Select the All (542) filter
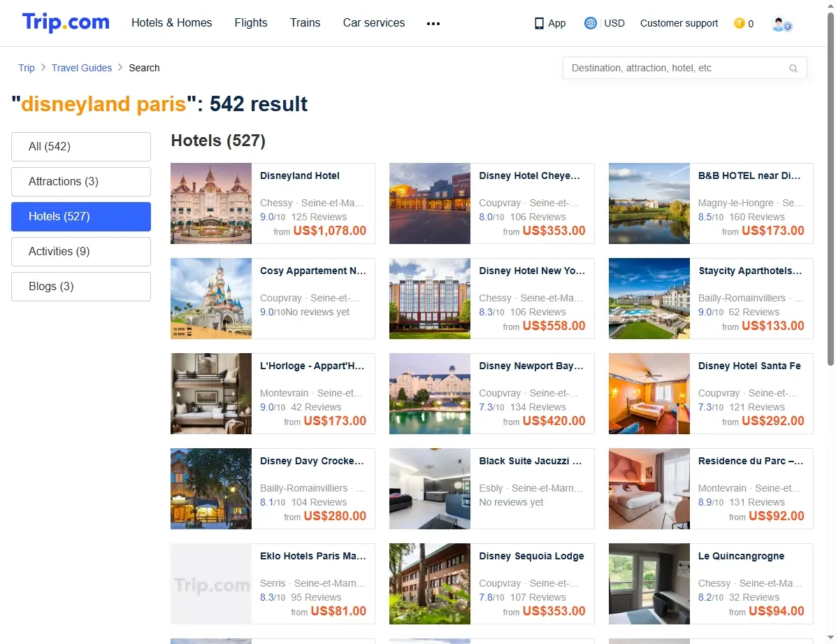The image size is (836, 644). pos(81,146)
